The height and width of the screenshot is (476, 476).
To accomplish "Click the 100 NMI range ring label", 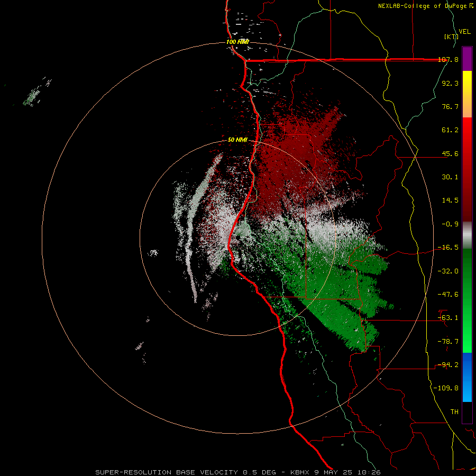I will pyautogui.click(x=237, y=42).
